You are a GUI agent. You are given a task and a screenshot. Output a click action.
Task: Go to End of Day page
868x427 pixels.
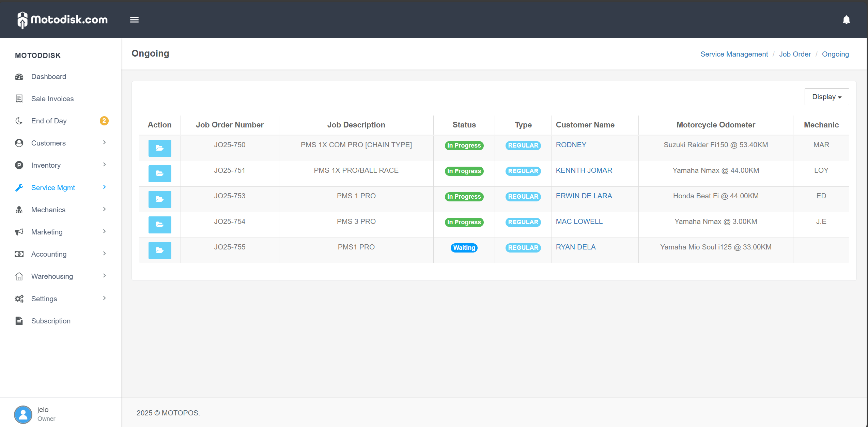(49, 121)
